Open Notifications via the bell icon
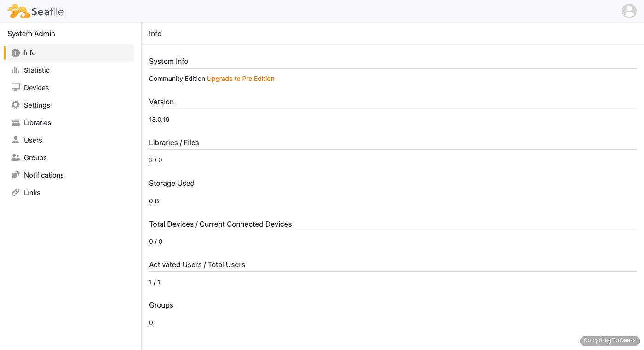The width and height of the screenshot is (644, 350). 16,175
